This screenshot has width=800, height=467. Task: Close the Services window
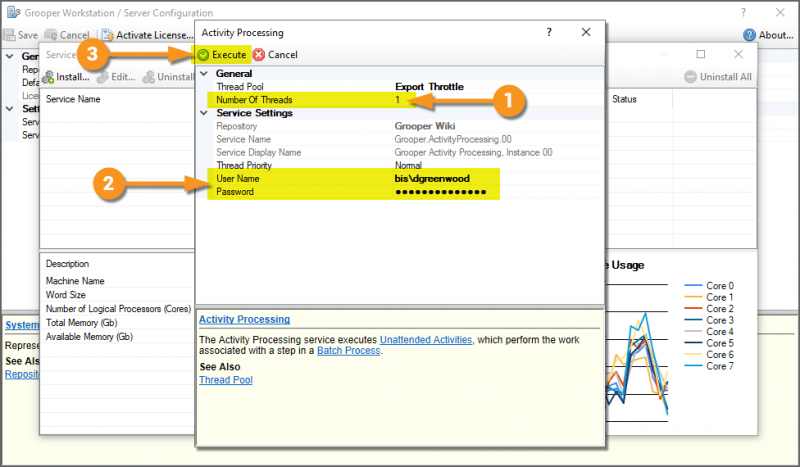point(738,54)
